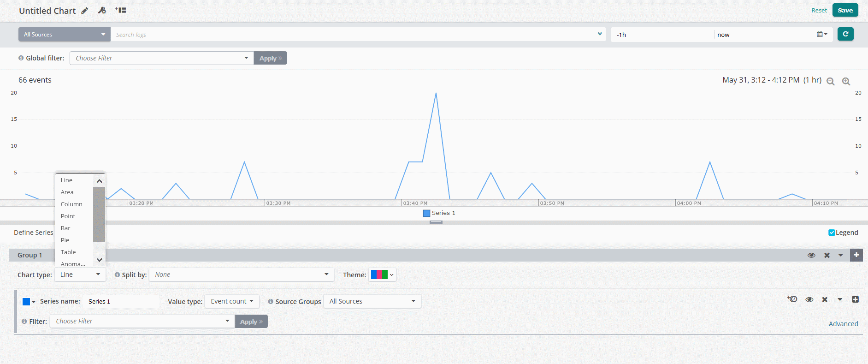
Task: Expand the search options chevron
Action: pos(600,34)
